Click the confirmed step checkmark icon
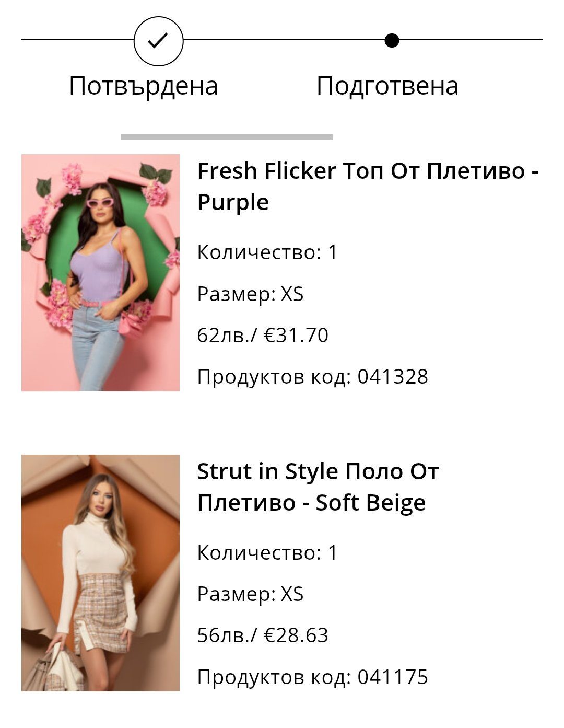This screenshot has height=728, width=564. tap(158, 40)
